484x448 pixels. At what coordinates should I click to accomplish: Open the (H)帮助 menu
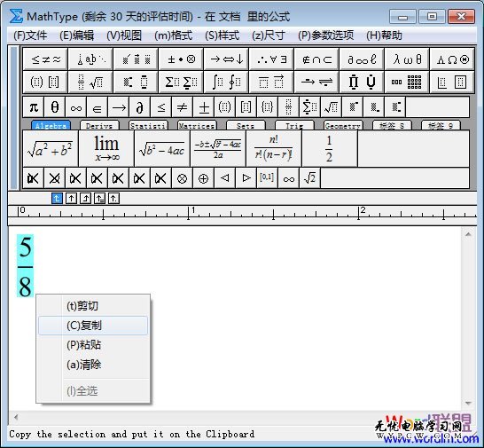pyautogui.click(x=384, y=35)
